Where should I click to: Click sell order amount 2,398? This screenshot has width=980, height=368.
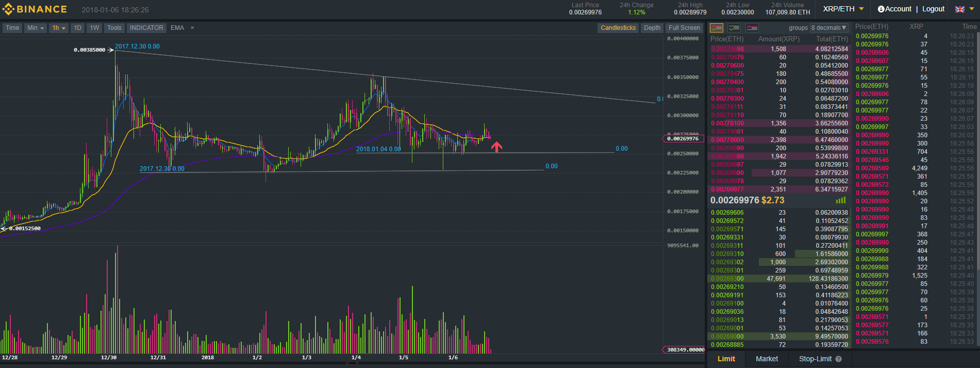(x=778, y=140)
